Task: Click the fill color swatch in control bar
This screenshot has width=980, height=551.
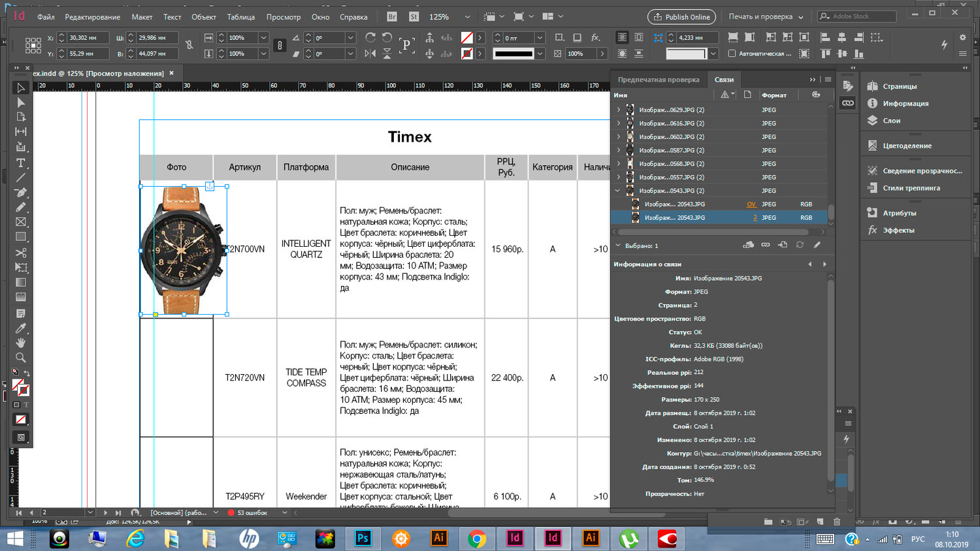Action: [466, 38]
